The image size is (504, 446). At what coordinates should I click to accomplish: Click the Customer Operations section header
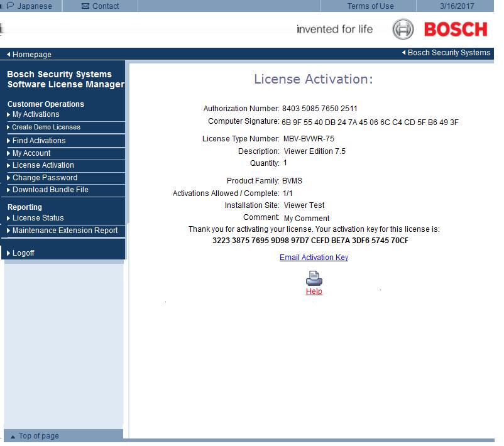click(x=46, y=104)
